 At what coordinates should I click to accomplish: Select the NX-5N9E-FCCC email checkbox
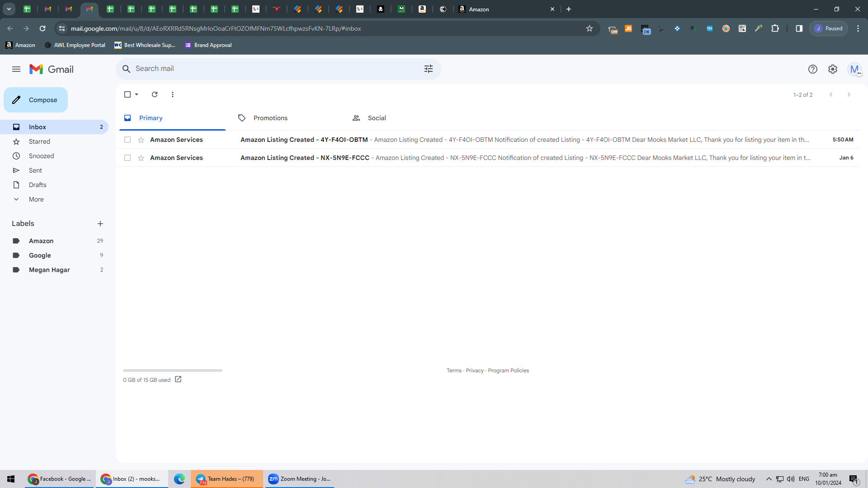127,158
